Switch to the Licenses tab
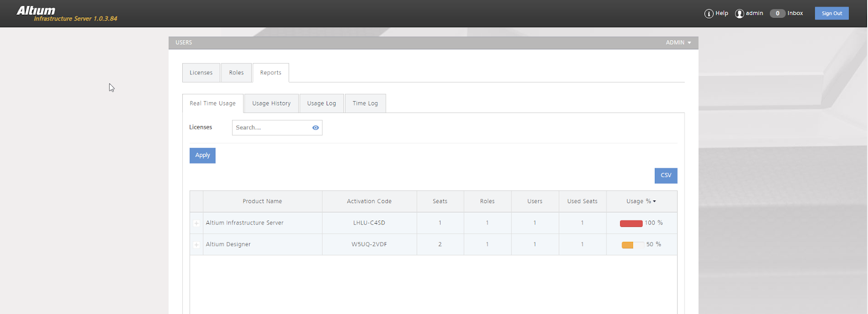Screen dimensions: 868x314 (x=201, y=73)
